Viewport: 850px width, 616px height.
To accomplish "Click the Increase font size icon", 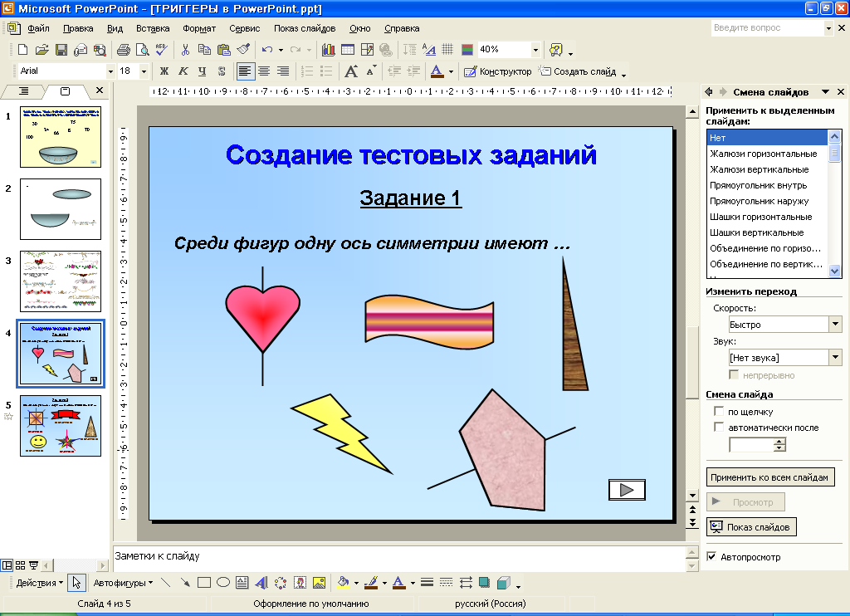I will [x=351, y=71].
